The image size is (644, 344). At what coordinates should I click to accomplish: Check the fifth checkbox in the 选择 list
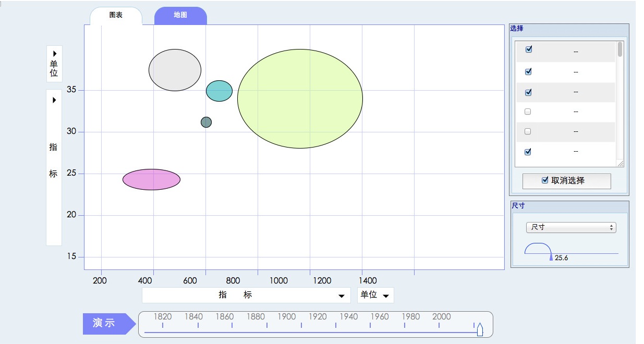528,131
